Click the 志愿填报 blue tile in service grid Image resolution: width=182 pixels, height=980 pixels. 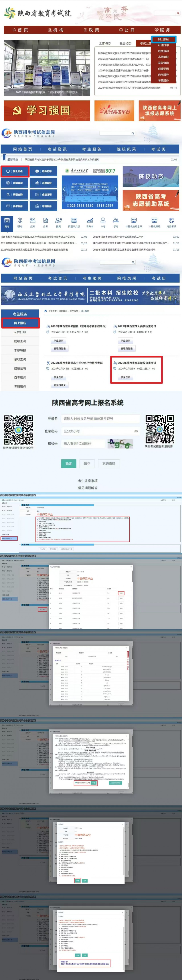(x=44, y=183)
